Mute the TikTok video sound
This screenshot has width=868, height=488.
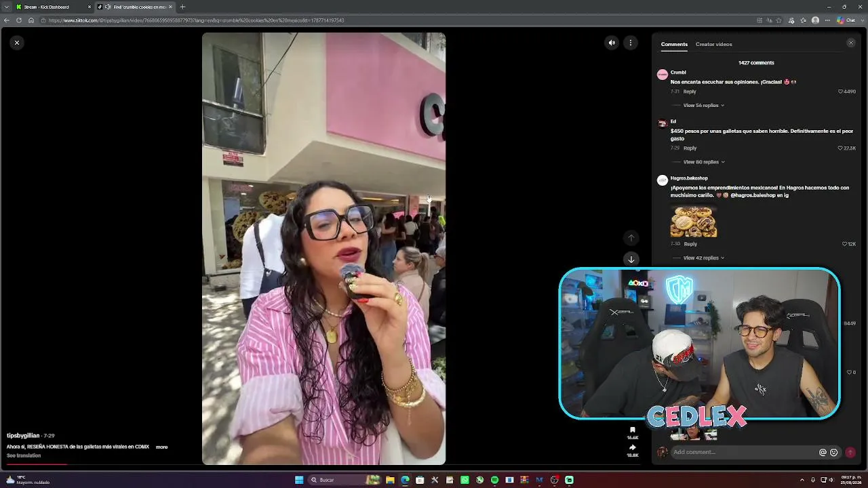[612, 43]
